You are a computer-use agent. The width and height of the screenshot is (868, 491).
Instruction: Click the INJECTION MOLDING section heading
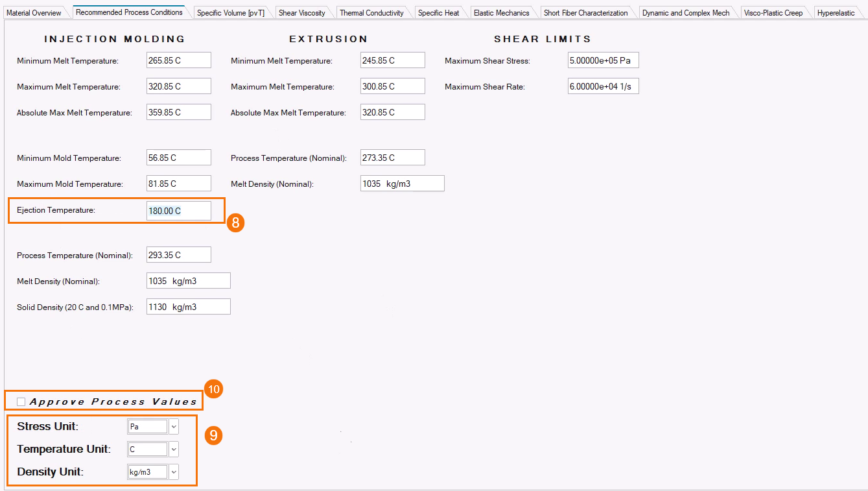[x=115, y=39]
